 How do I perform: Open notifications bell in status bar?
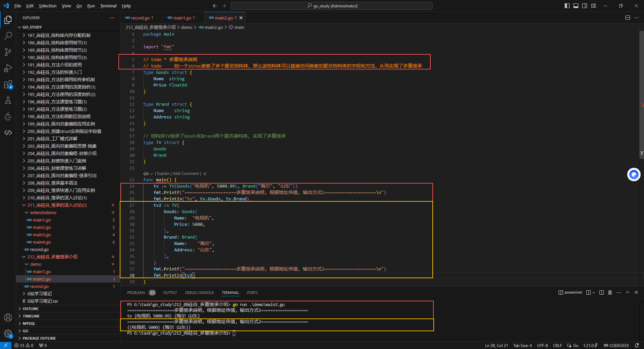tap(637, 345)
